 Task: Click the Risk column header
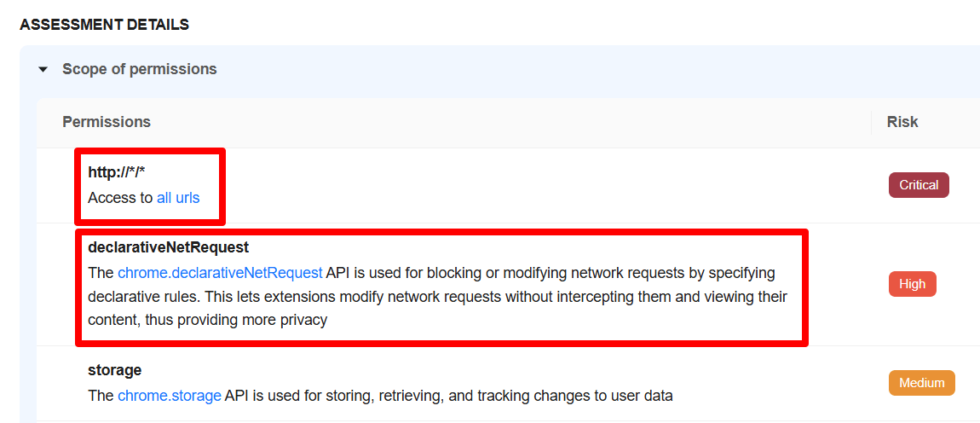[902, 122]
